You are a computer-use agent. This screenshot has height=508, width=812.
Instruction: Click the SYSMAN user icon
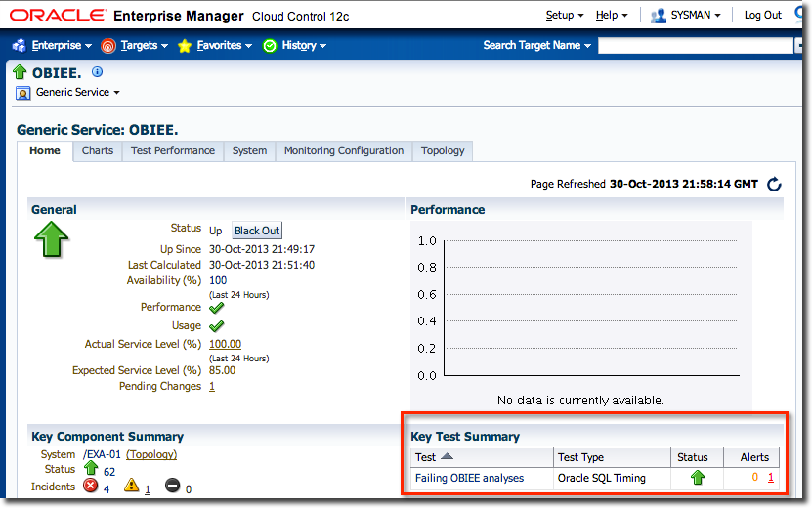click(x=659, y=16)
